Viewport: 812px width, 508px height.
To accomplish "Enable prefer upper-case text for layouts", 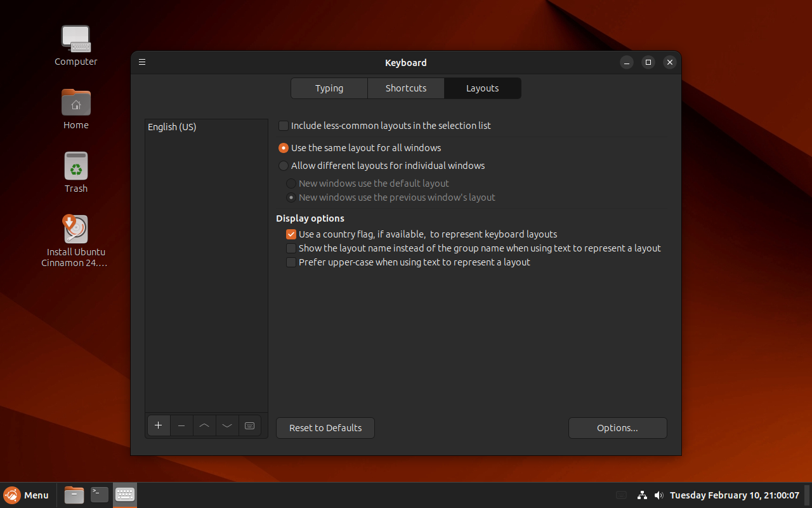I will [291, 262].
